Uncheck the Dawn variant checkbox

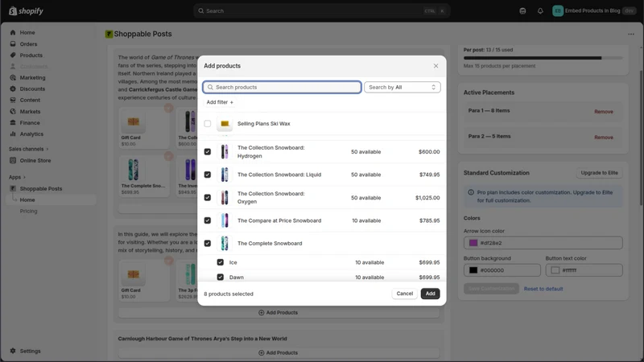click(220, 277)
